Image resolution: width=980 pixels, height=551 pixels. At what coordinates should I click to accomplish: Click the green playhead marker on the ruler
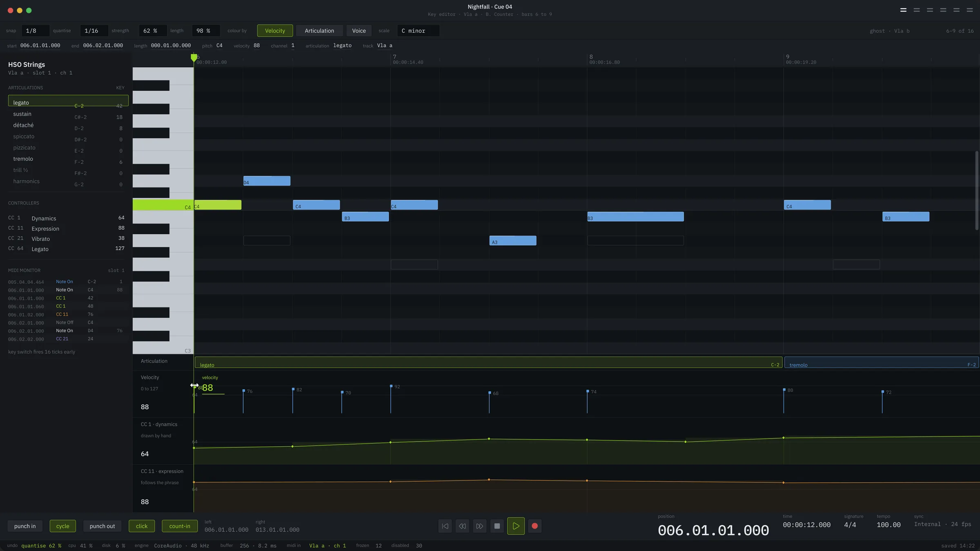(x=194, y=58)
